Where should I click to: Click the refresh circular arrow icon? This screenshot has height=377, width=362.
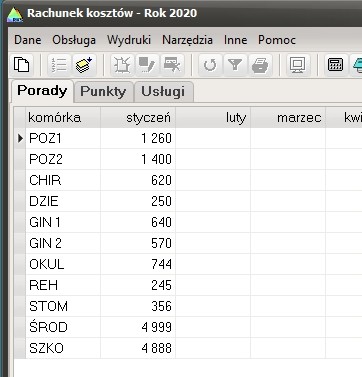click(x=210, y=65)
